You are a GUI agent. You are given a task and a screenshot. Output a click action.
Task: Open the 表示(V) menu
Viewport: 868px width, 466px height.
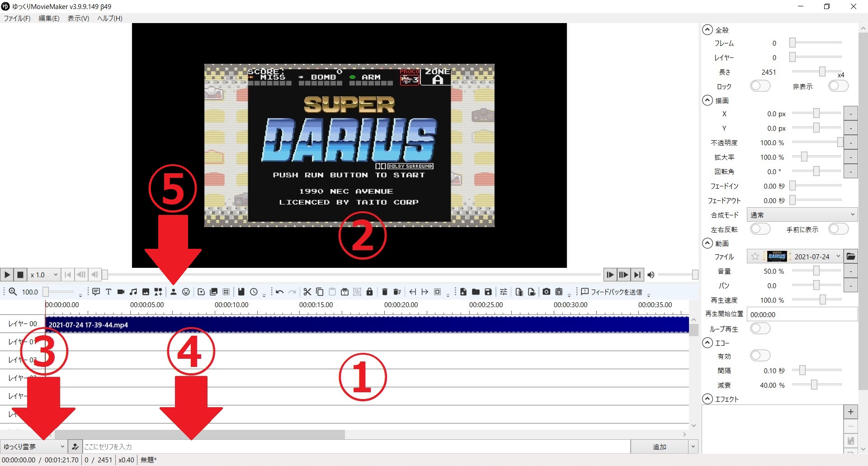coord(78,18)
